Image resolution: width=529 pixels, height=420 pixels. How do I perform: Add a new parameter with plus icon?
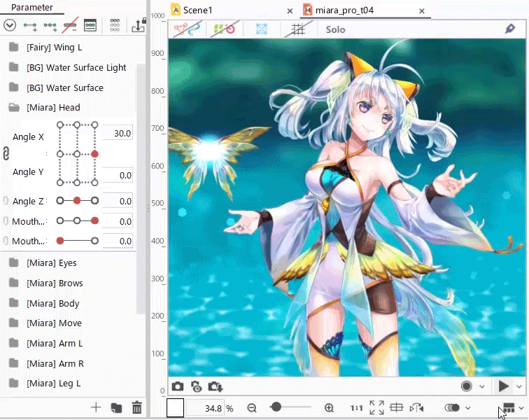coord(97,407)
